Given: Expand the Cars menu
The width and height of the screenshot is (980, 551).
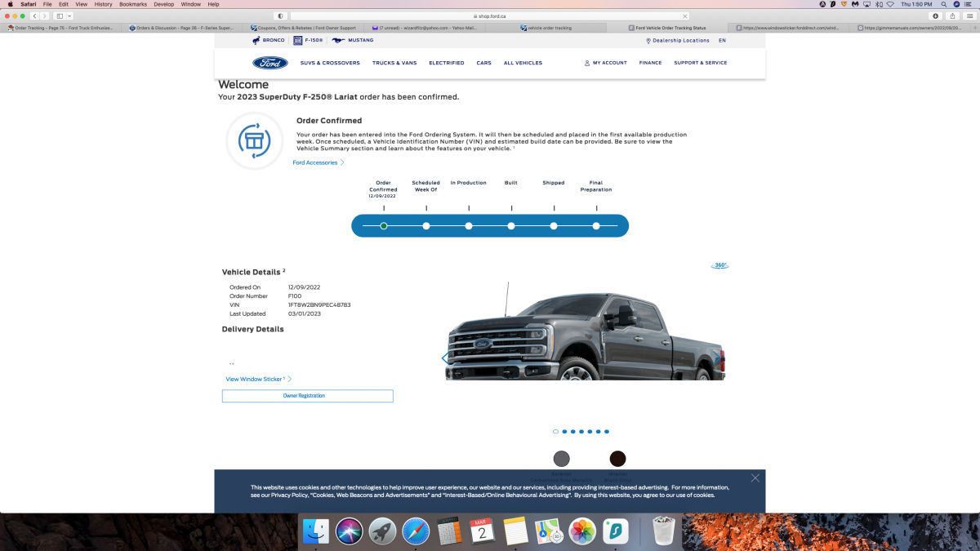Looking at the screenshot, I should point(484,63).
